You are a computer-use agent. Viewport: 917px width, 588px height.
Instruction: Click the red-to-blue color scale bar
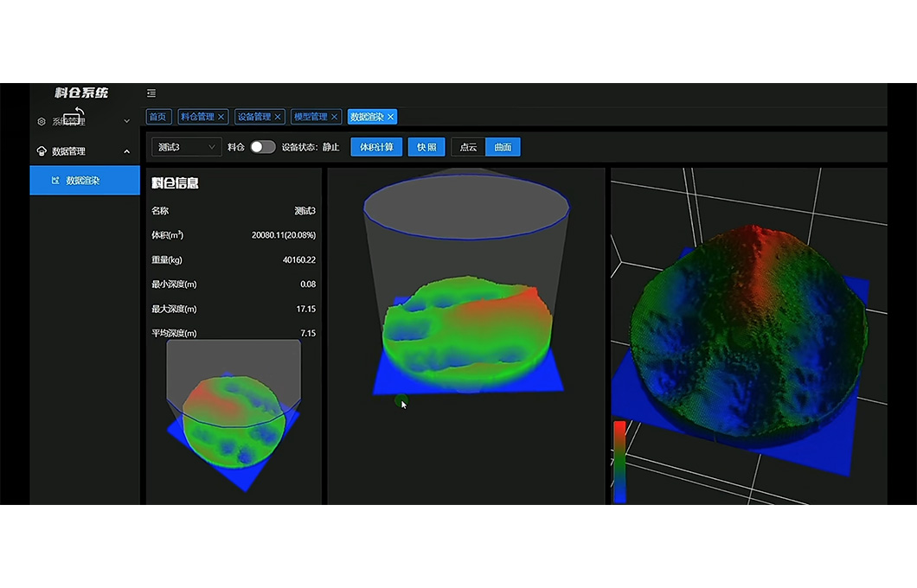coord(619,461)
